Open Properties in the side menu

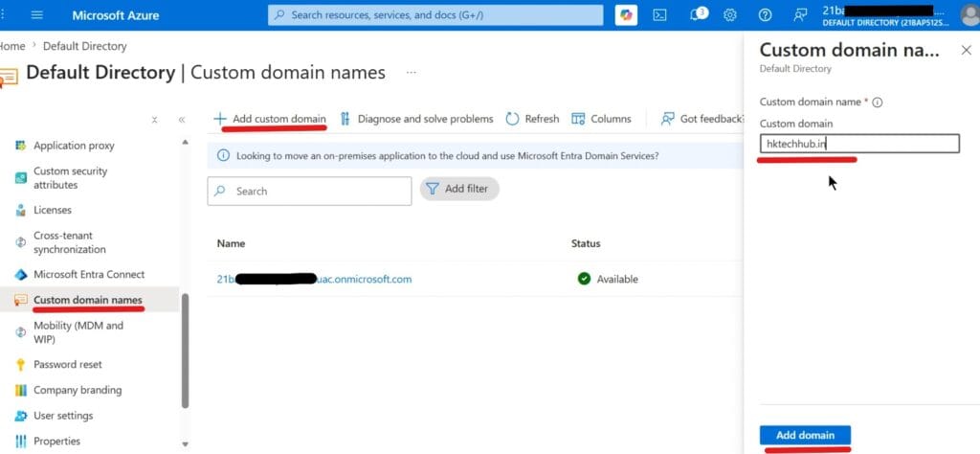(x=56, y=442)
